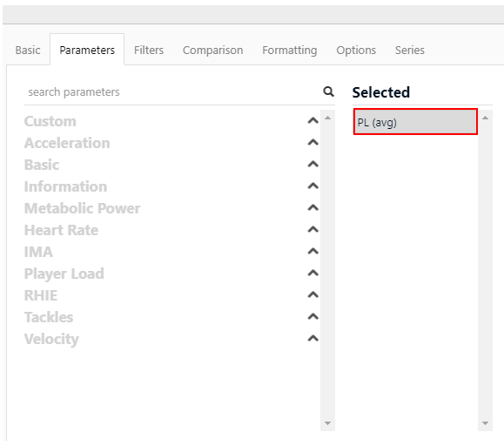504x446 pixels.
Task: Open the Series tab
Action: tap(409, 51)
